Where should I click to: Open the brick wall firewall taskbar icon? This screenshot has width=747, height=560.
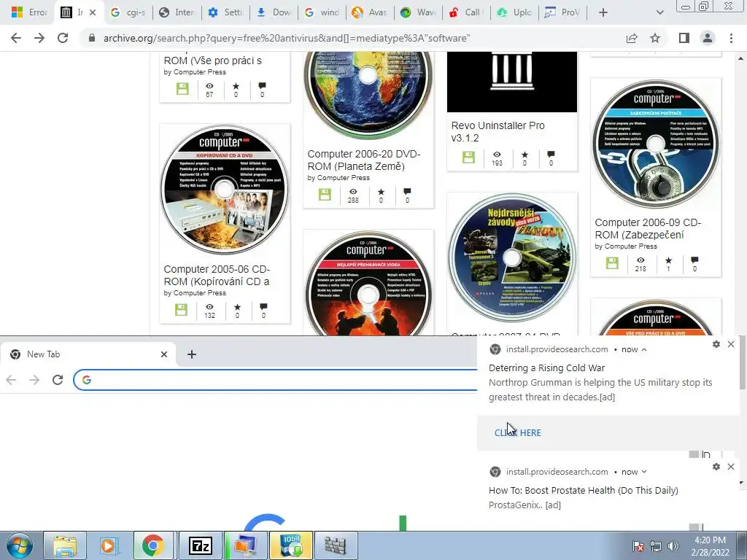(x=336, y=545)
